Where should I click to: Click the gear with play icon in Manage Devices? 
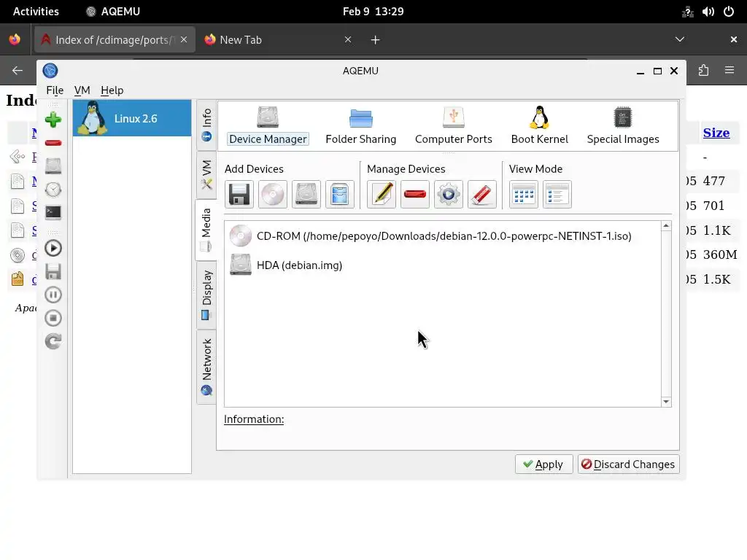point(449,194)
